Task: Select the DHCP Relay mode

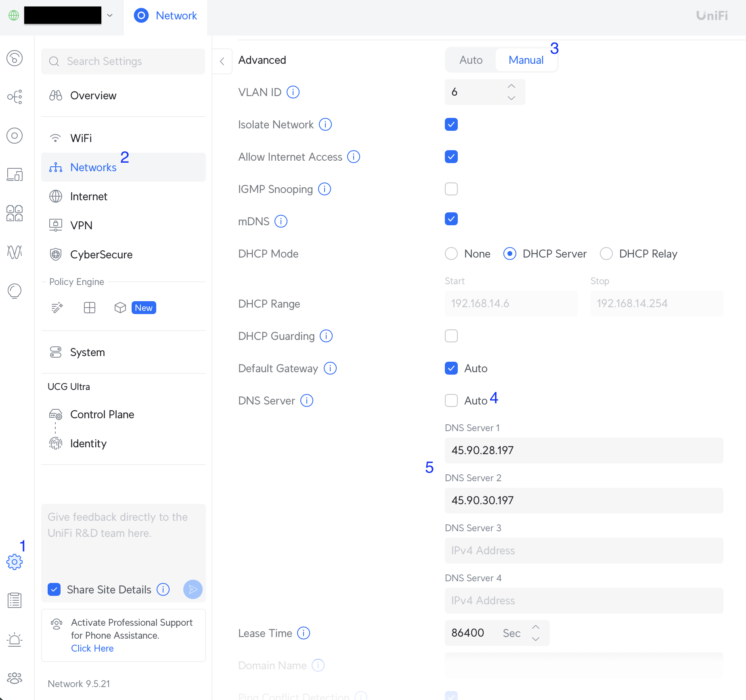Action: 606,254
